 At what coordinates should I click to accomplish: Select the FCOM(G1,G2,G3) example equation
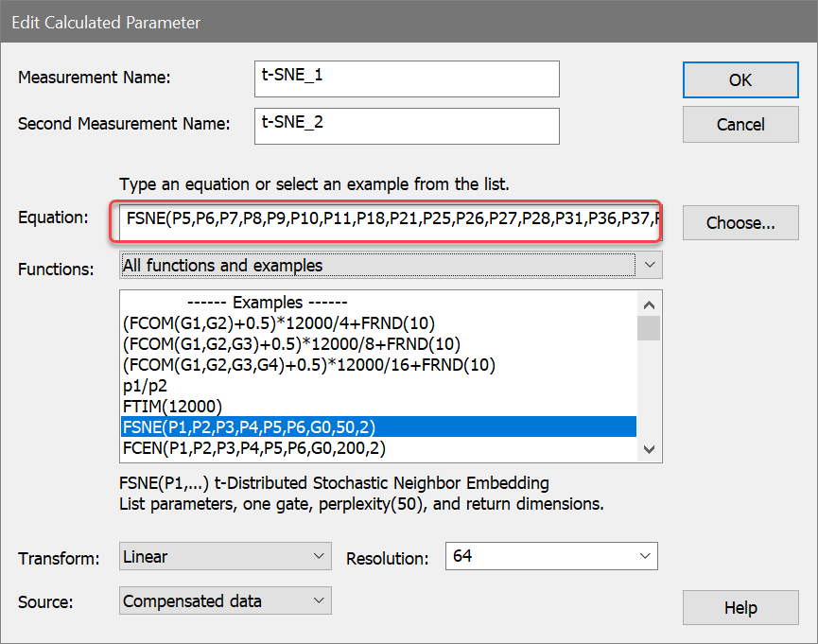(x=377, y=343)
